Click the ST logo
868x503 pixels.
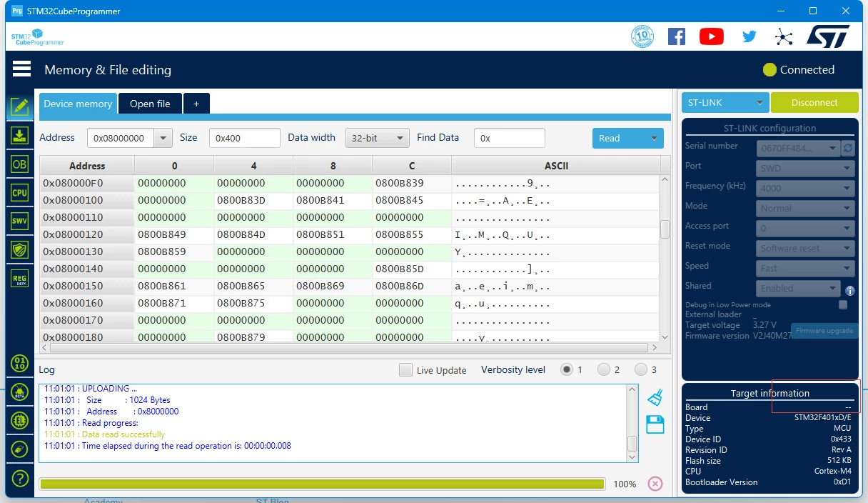click(x=828, y=36)
